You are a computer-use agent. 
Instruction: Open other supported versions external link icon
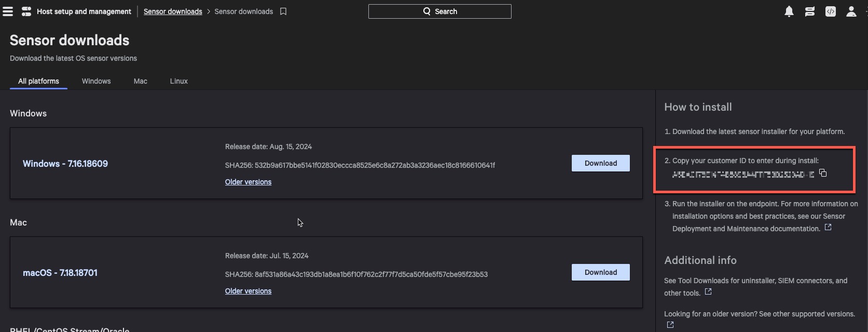[670, 325]
